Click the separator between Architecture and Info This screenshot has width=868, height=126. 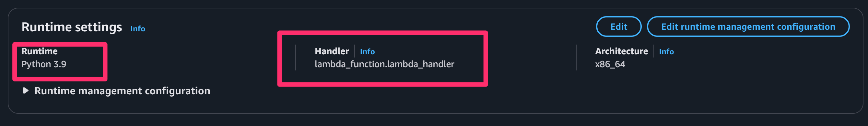pos(654,51)
